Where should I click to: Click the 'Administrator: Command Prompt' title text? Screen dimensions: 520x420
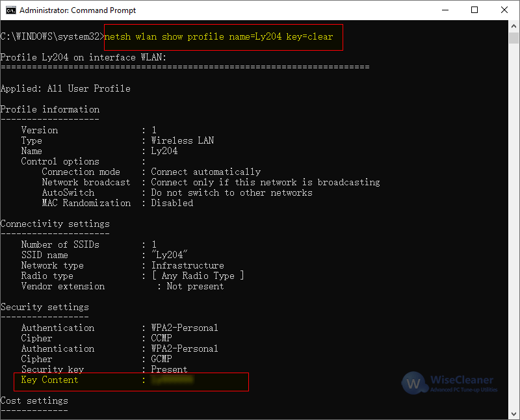click(77, 10)
